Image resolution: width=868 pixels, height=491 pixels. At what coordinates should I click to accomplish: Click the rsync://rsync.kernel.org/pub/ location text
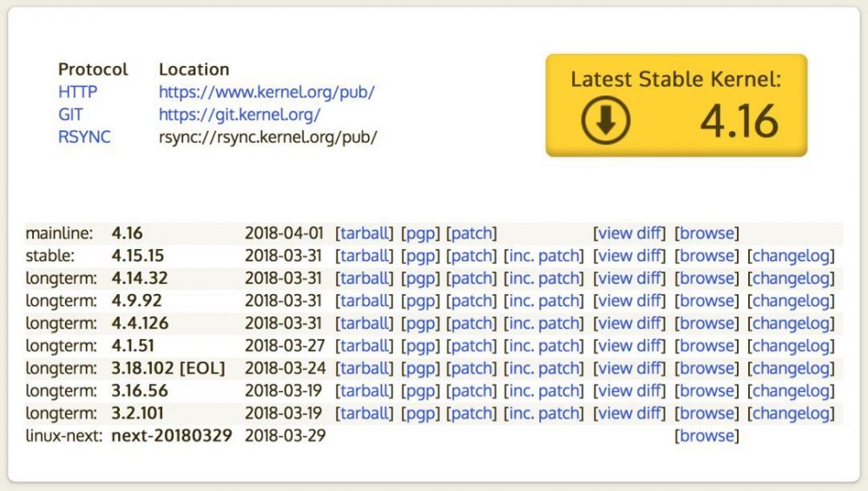268,137
